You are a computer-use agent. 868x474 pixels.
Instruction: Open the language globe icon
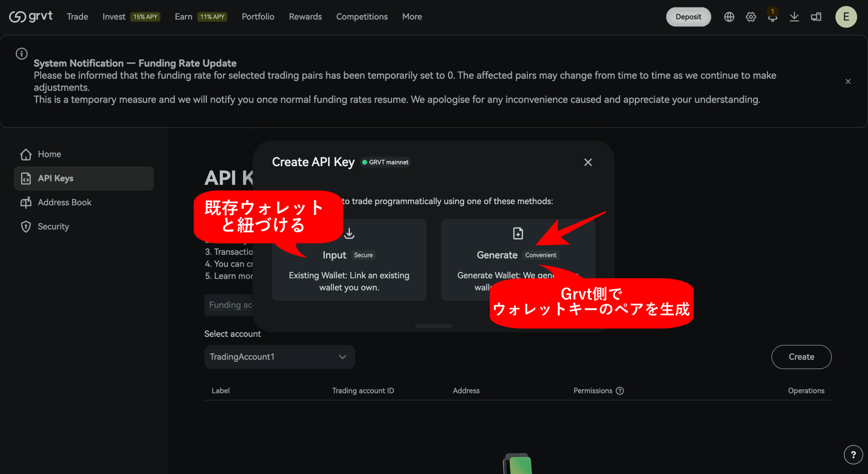(x=729, y=17)
